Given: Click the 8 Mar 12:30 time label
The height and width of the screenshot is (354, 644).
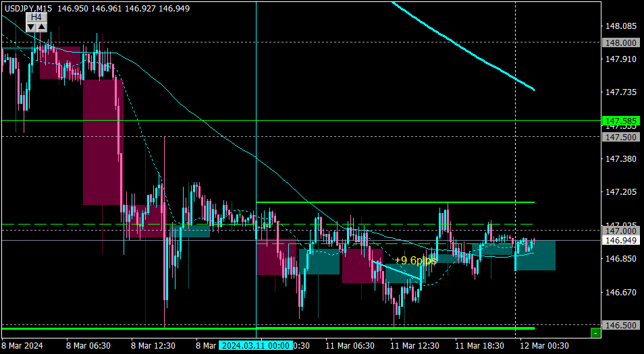Looking at the screenshot, I should (x=153, y=346).
